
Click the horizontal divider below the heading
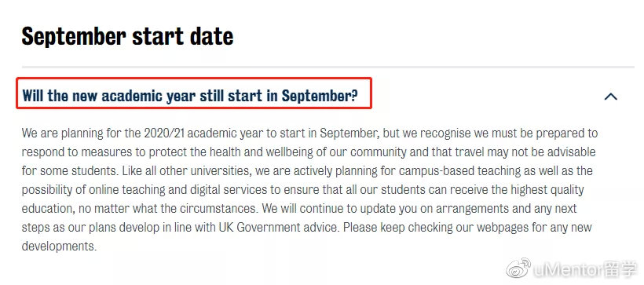tap(327, 67)
